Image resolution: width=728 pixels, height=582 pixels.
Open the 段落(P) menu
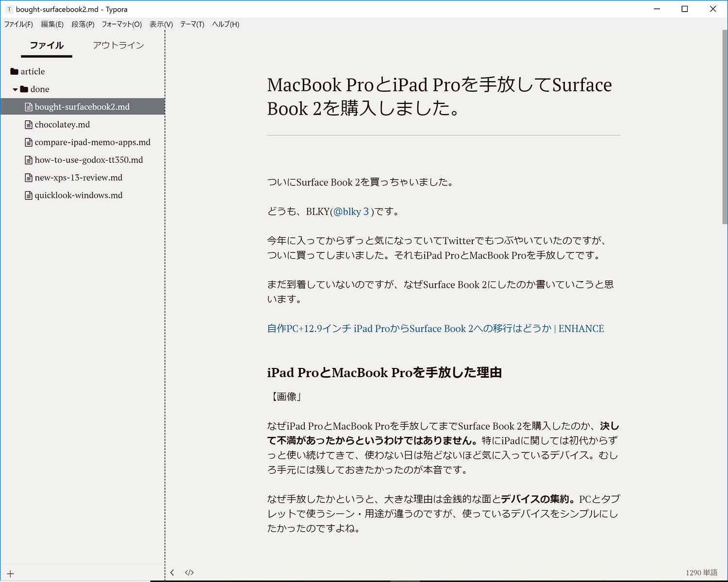83,24
